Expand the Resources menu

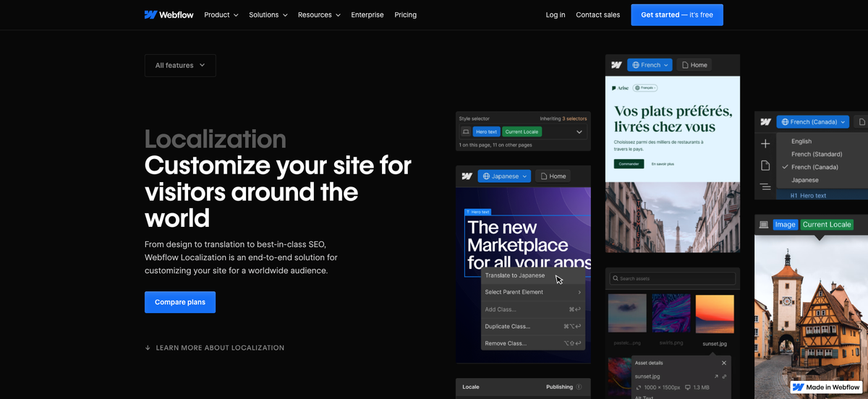(319, 14)
